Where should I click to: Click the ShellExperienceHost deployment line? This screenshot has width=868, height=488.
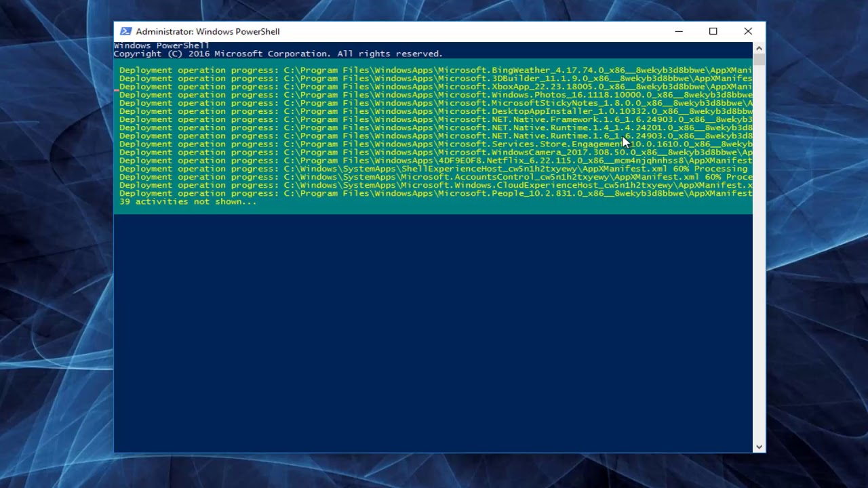tap(433, 169)
